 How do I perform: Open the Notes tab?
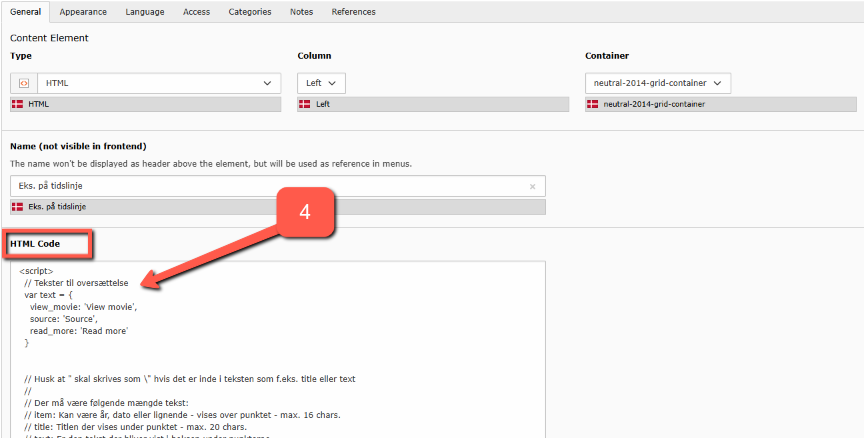click(x=301, y=12)
